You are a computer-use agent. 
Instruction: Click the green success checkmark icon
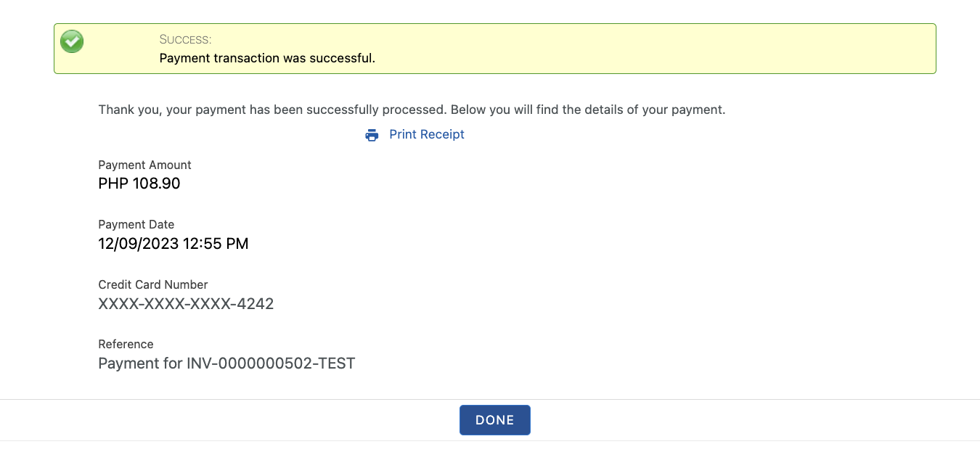(x=72, y=41)
